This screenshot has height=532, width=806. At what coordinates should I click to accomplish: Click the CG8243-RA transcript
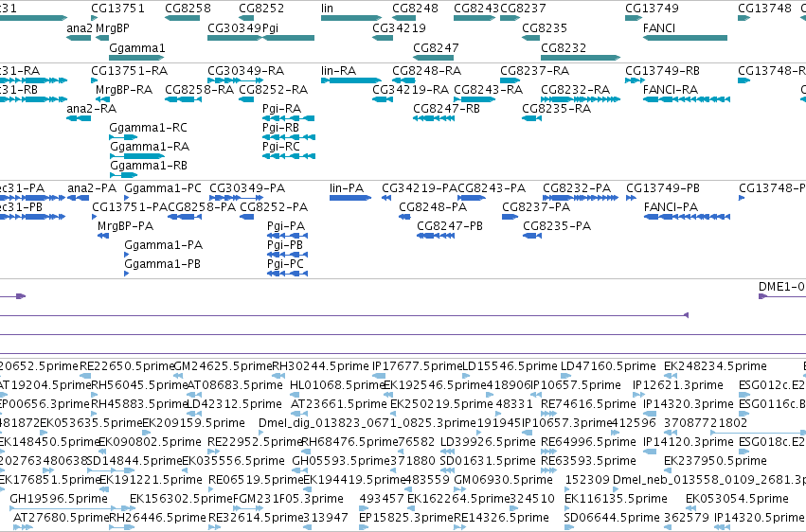coord(475,99)
